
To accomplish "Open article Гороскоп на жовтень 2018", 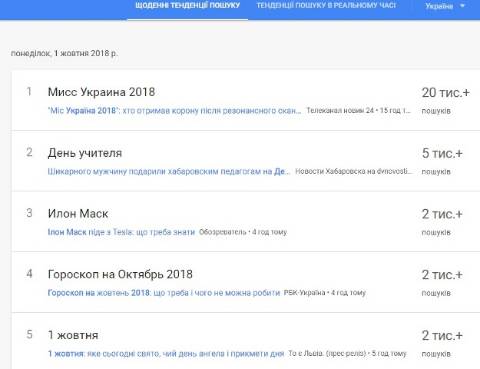I will [x=164, y=293].
